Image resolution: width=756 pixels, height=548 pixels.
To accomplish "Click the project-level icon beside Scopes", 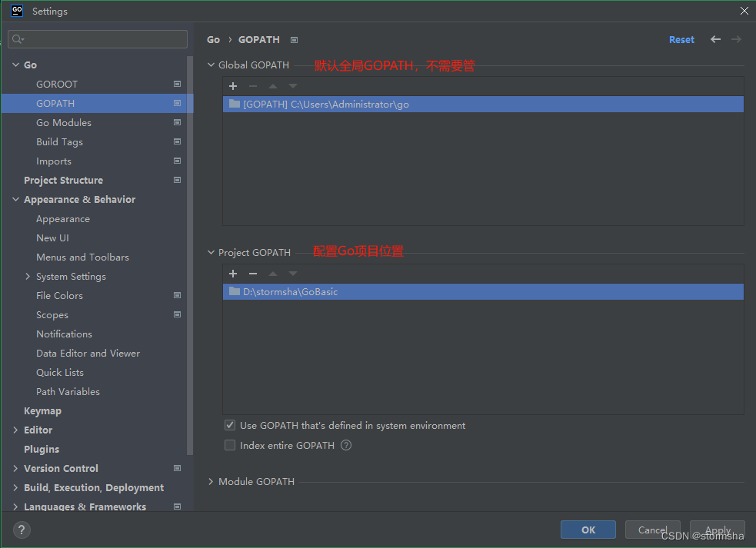I will 177,314.
